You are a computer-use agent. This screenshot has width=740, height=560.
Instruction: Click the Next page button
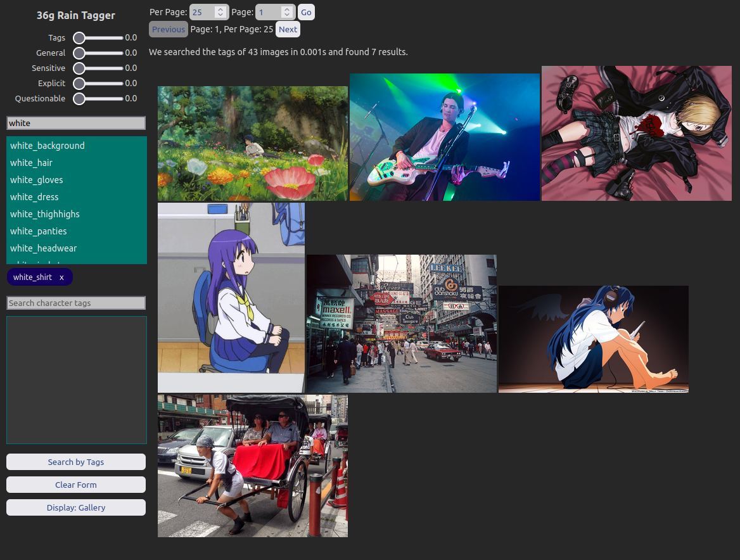(x=288, y=29)
